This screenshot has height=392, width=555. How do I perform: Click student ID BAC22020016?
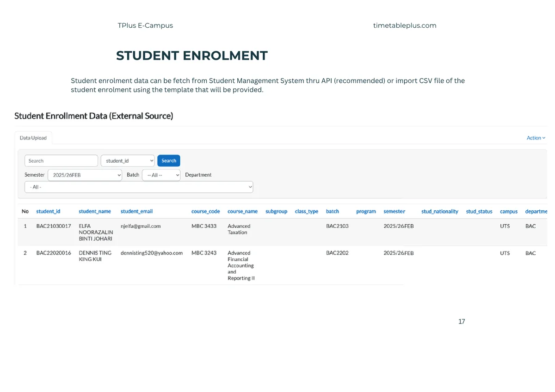coord(54,253)
